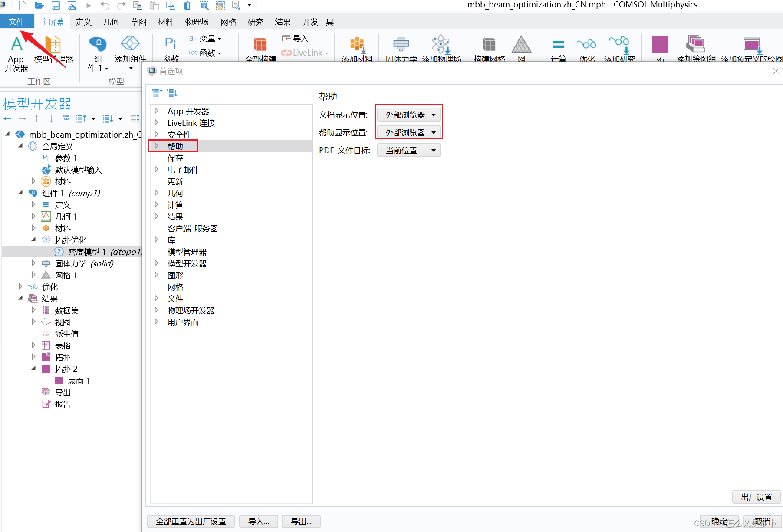
Task: Expand the LiveLink 连接 preferences category
Action: 157,123
